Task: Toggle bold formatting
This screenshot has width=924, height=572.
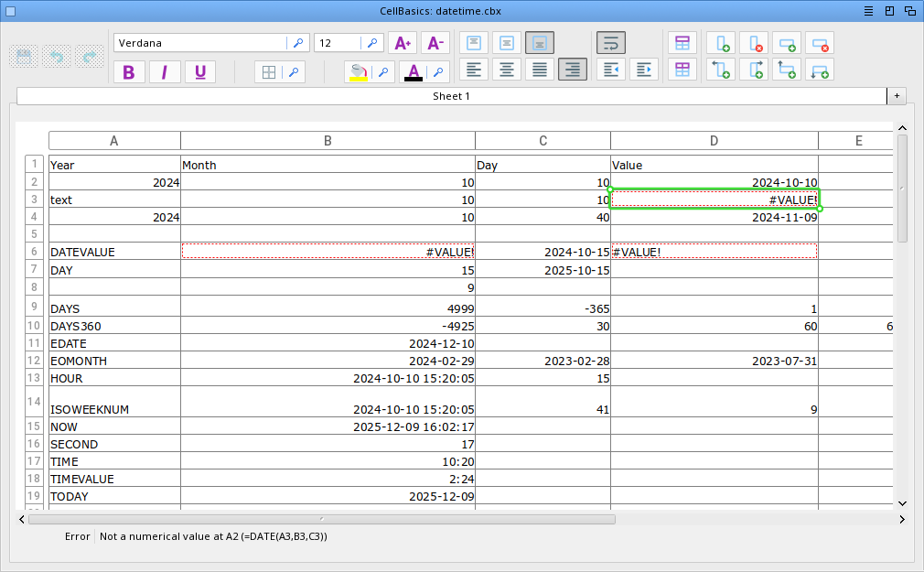Action: point(128,72)
